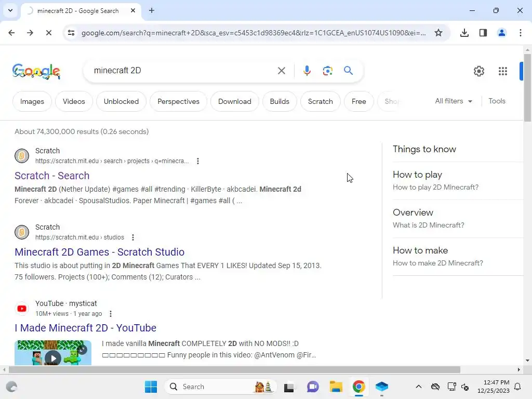
Task: Select the Download filter chip
Action: [x=235, y=101]
